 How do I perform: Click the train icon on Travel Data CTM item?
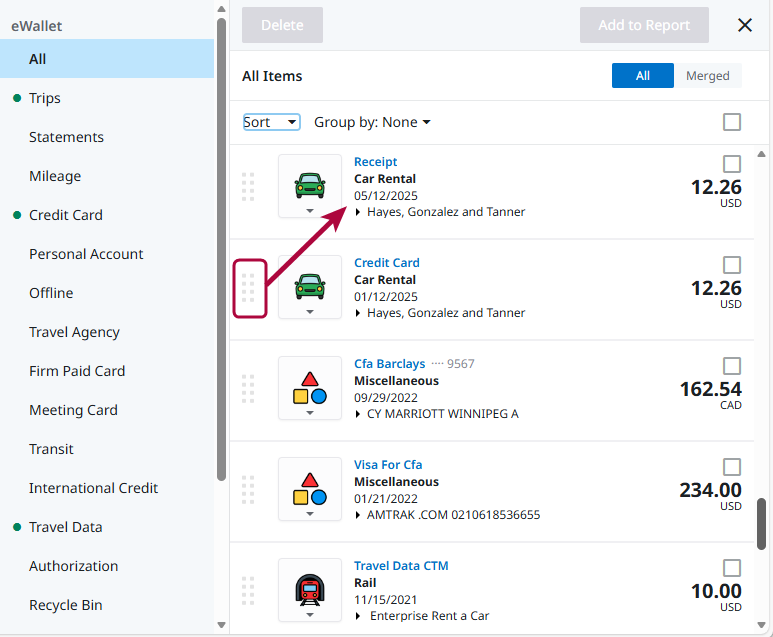310,589
